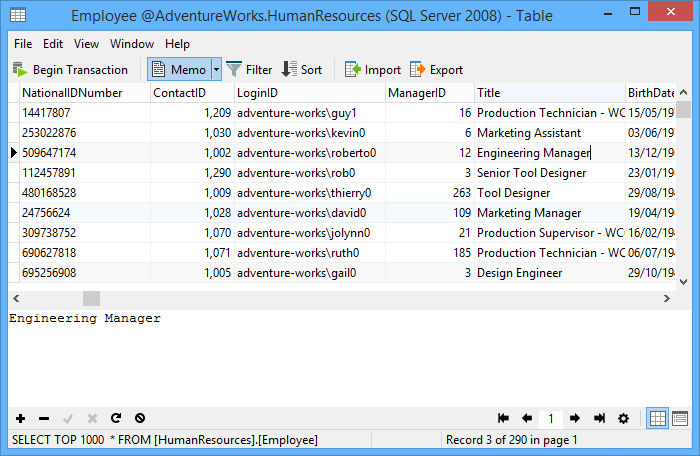The height and width of the screenshot is (456, 700).
Task: Click the NationalIDNumber column header
Action: pos(85,93)
